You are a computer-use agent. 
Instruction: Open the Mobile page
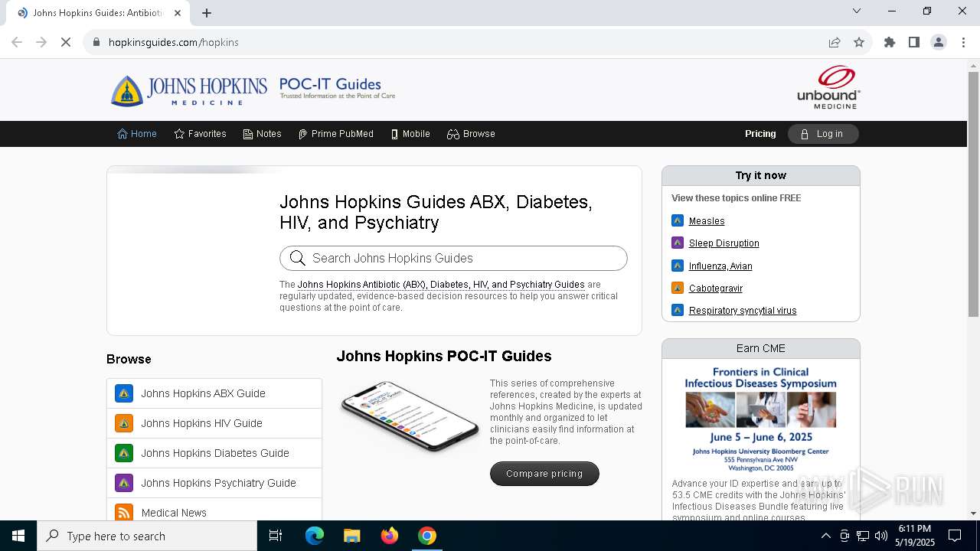click(410, 134)
